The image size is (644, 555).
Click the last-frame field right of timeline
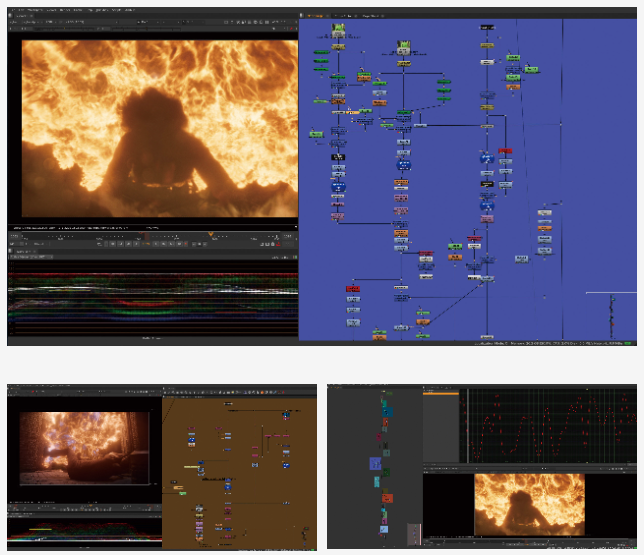click(288, 236)
